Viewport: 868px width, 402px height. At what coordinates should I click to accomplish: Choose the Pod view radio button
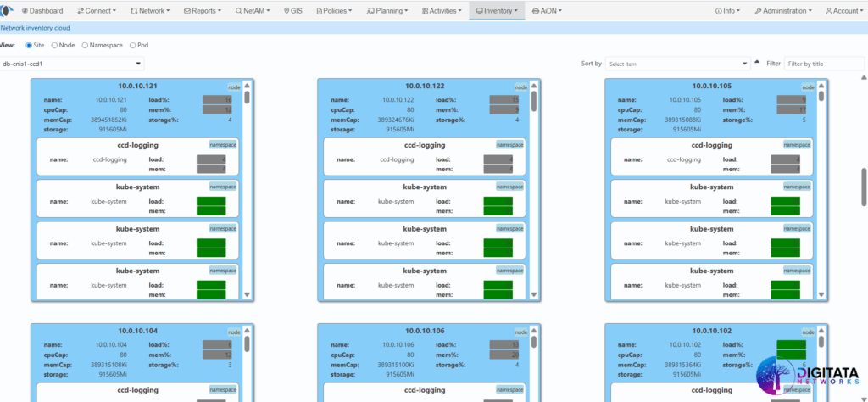coord(132,45)
